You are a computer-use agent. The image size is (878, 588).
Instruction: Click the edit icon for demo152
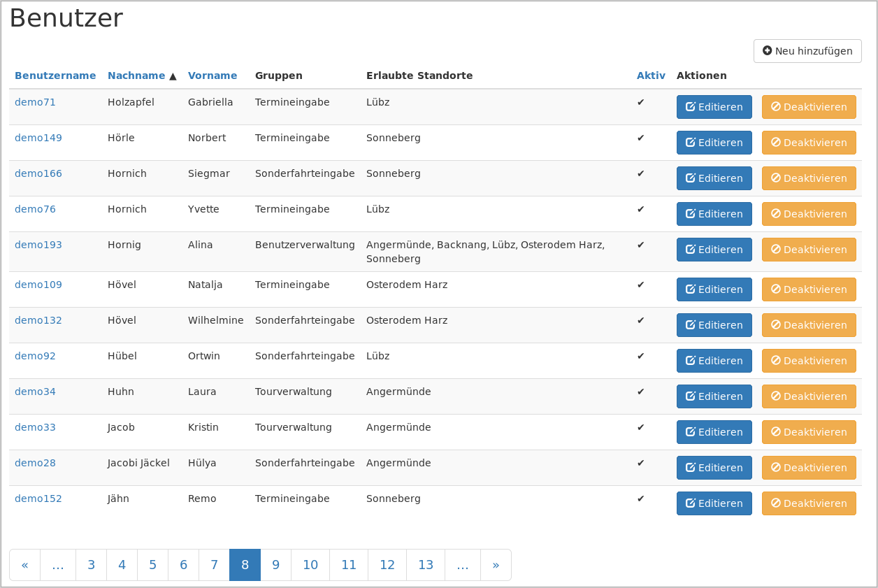(x=691, y=503)
